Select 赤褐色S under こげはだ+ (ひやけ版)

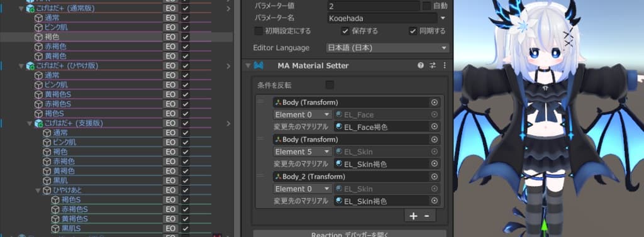(58, 104)
